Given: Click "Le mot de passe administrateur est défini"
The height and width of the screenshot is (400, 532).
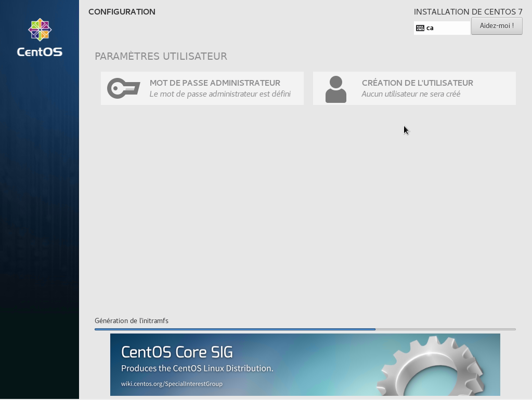Looking at the screenshot, I should (x=220, y=94).
